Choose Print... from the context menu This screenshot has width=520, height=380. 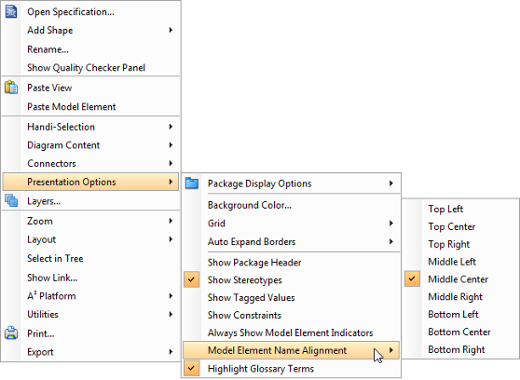tap(91, 333)
